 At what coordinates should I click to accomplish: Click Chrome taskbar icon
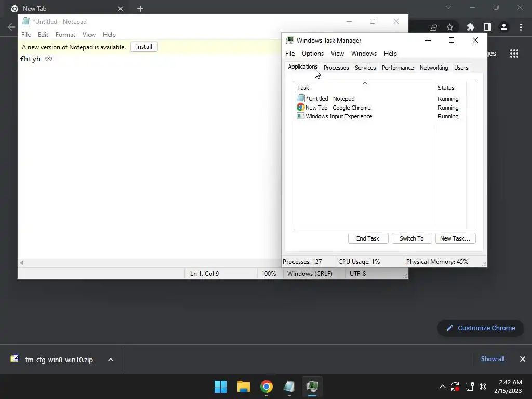tap(267, 387)
